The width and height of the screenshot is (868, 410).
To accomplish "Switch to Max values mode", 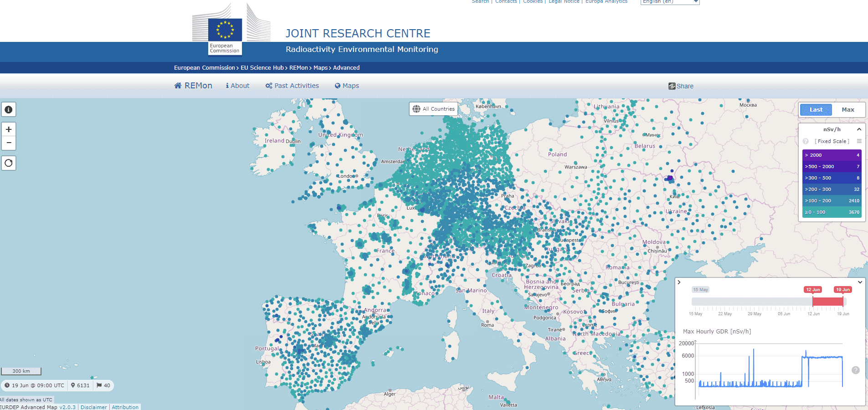I will pos(847,110).
